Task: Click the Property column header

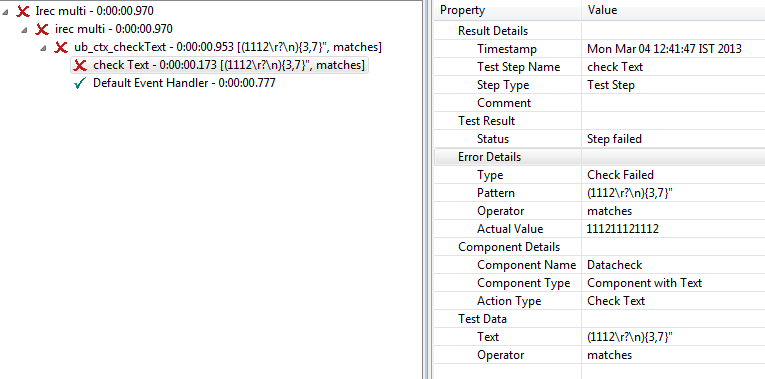Action: click(x=507, y=10)
